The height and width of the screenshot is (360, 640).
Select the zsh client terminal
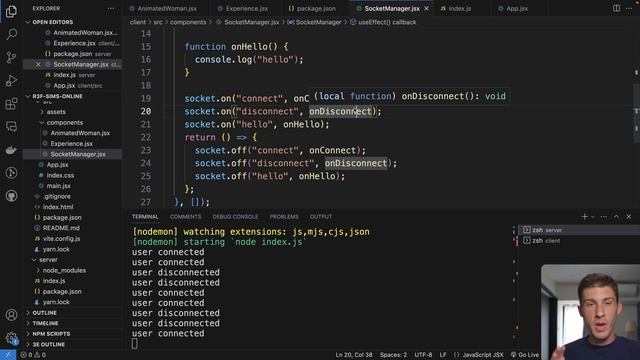coord(579,241)
